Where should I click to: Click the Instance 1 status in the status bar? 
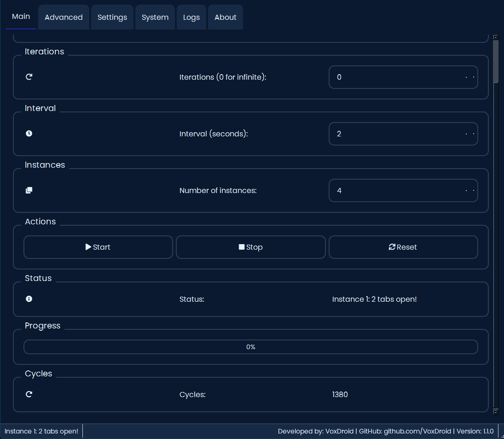click(41, 431)
